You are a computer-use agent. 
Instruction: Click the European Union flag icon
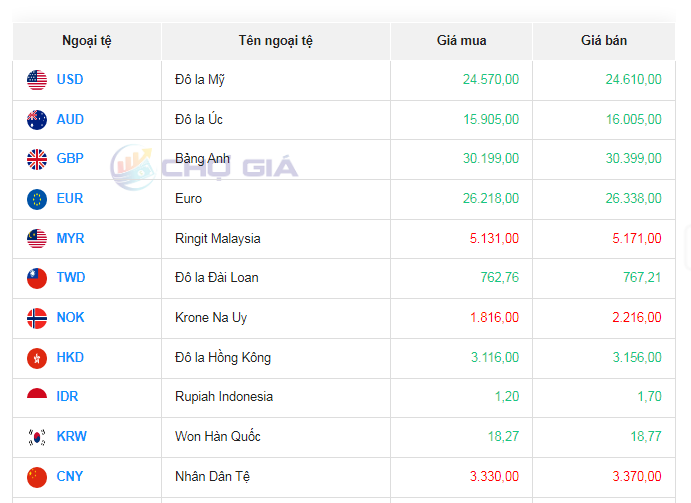(37, 199)
